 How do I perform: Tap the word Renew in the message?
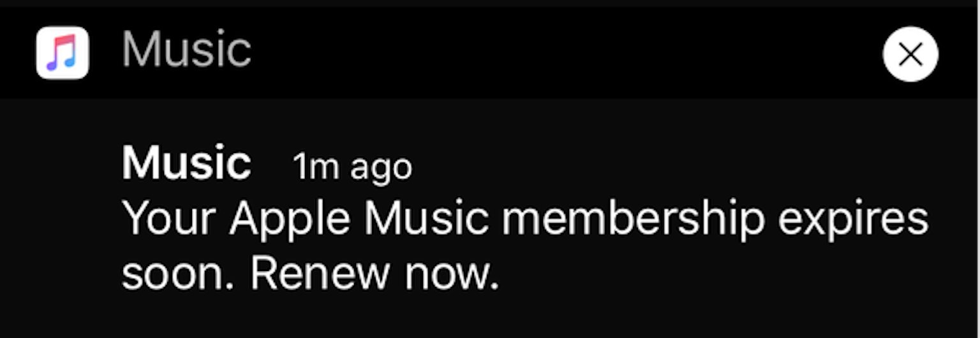[x=320, y=274]
